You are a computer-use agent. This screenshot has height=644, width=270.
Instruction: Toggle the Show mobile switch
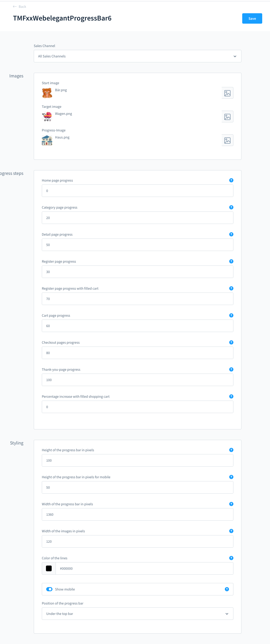[49, 589]
